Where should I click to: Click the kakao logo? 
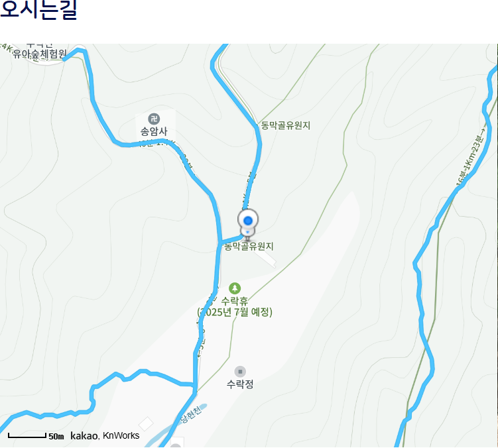(x=84, y=435)
